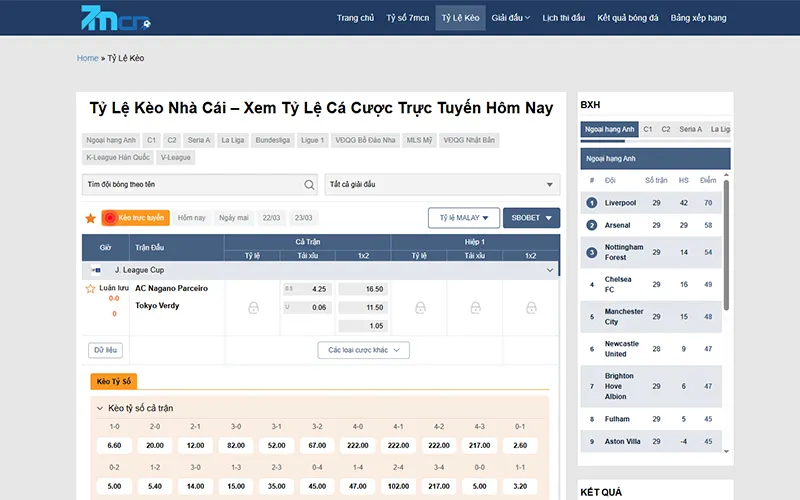Click lock icon under Hiệp 1 Tài xỉu
Screen dimensions: 800x500
(475, 308)
